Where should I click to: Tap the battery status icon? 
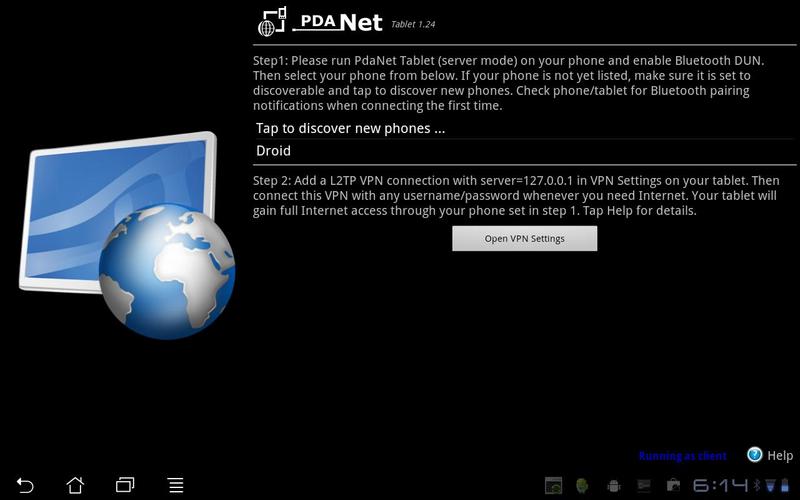click(785, 485)
